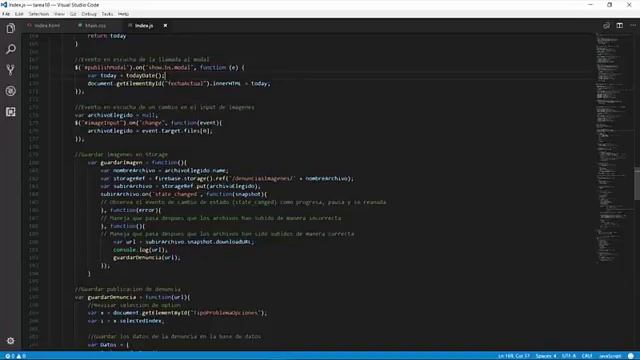Click the 'var Datos = {' line

(108, 345)
